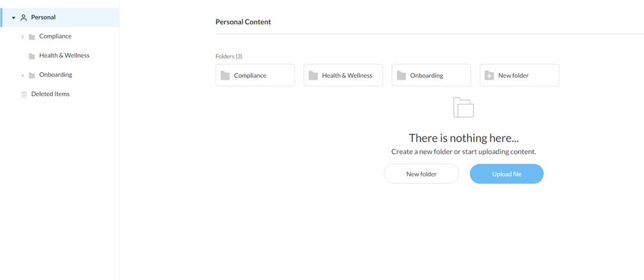This screenshot has height=280, width=644.
Task: Click the Deleted Items trash icon
Action: [24, 95]
